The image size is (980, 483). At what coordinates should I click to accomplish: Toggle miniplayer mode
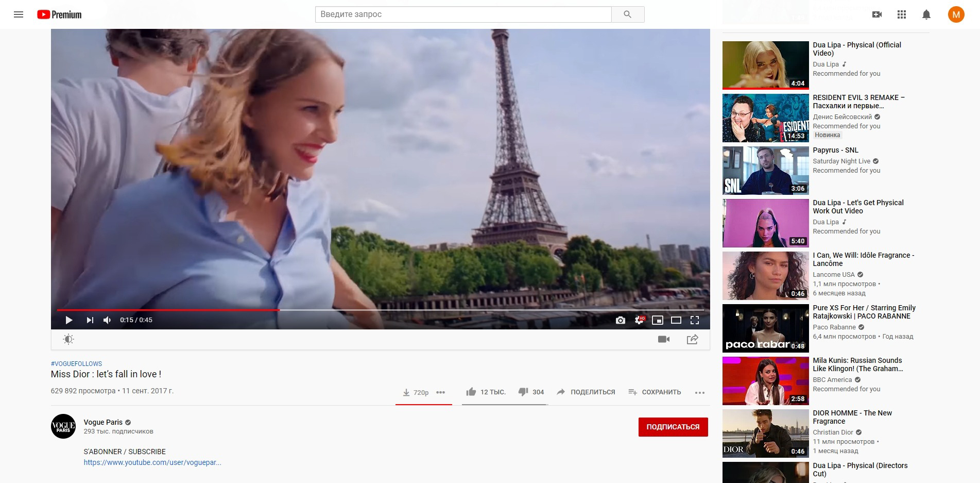tap(658, 320)
